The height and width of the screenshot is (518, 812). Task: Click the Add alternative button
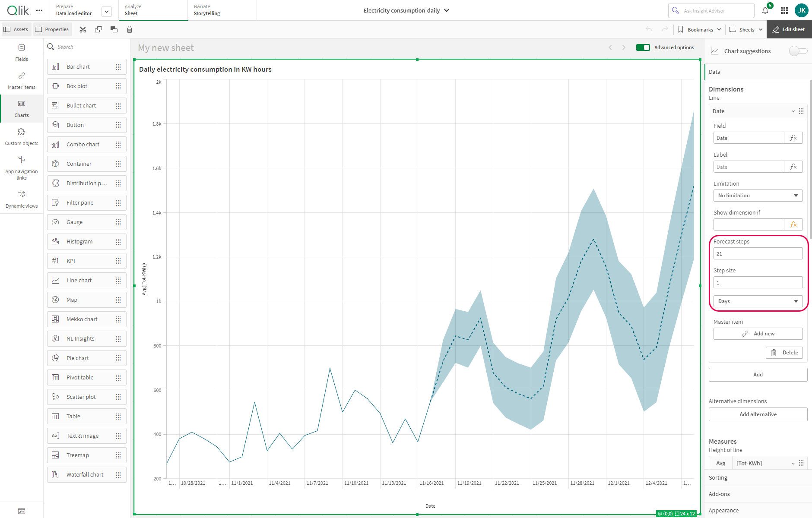tap(758, 414)
